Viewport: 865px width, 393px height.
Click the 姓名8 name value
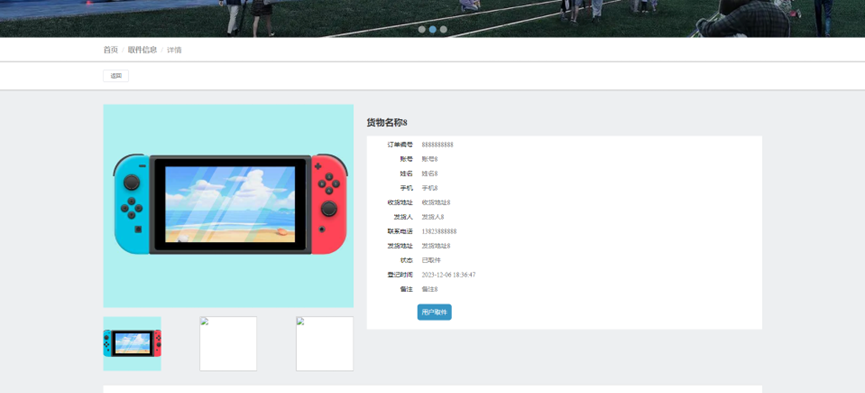click(430, 173)
